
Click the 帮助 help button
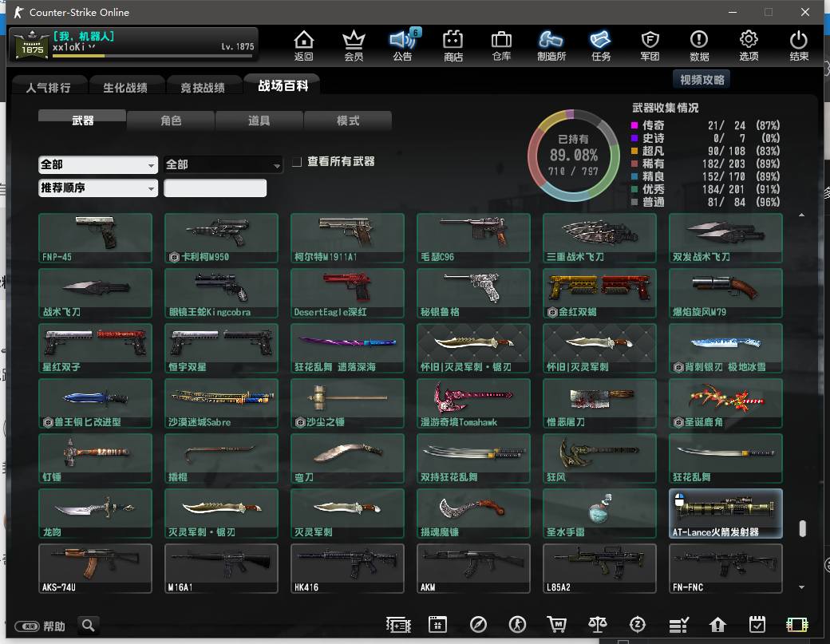pos(40,626)
